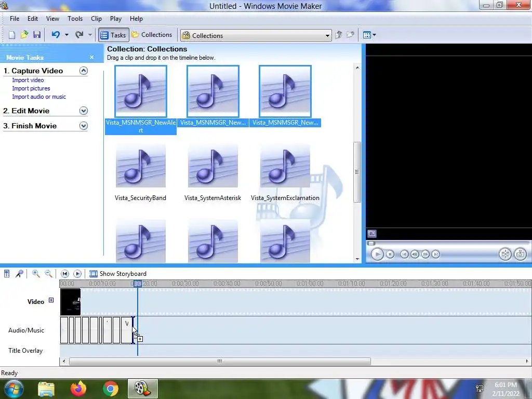Click the Import pictures link
Screen dimensions: 532x399
point(31,88)
